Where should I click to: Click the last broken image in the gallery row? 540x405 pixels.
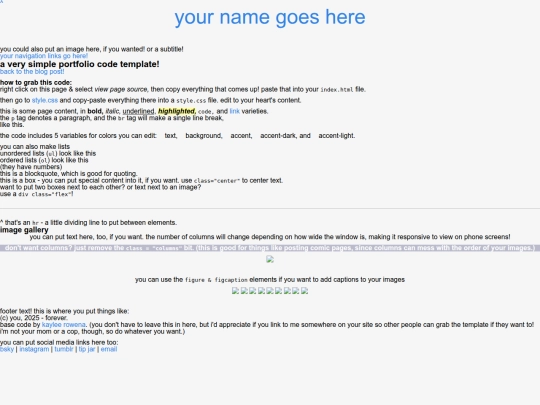tap(304, 291)
